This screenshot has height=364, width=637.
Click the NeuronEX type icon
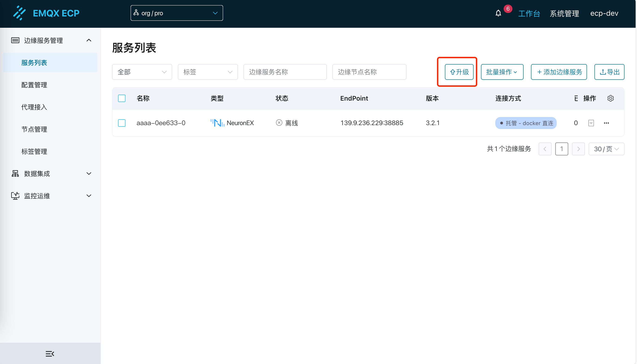(x=217, y=123)
